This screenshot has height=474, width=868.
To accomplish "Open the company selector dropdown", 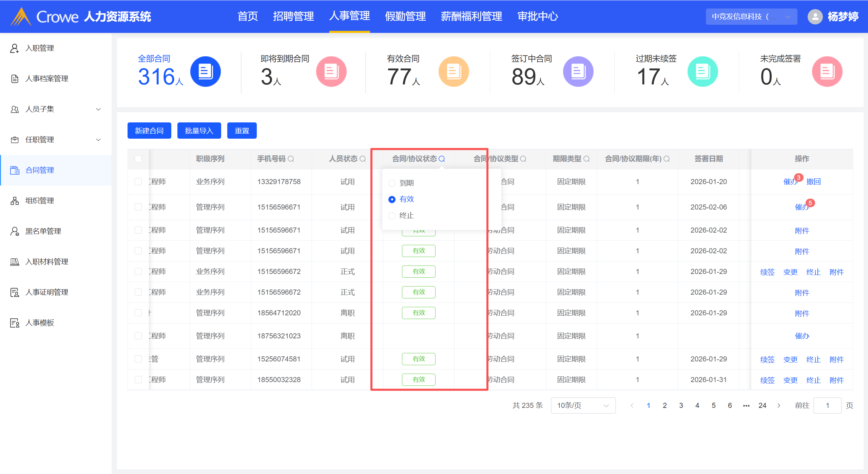I will 751,16.
